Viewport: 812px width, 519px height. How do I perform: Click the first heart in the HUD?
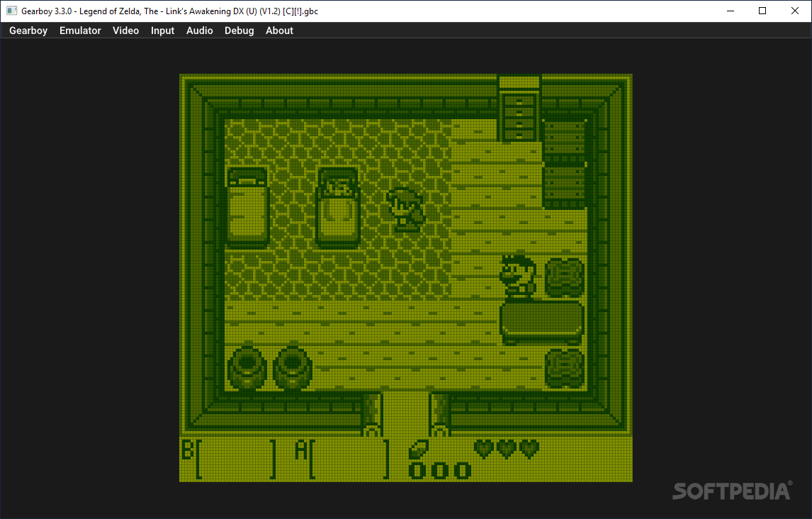point(484,449)
